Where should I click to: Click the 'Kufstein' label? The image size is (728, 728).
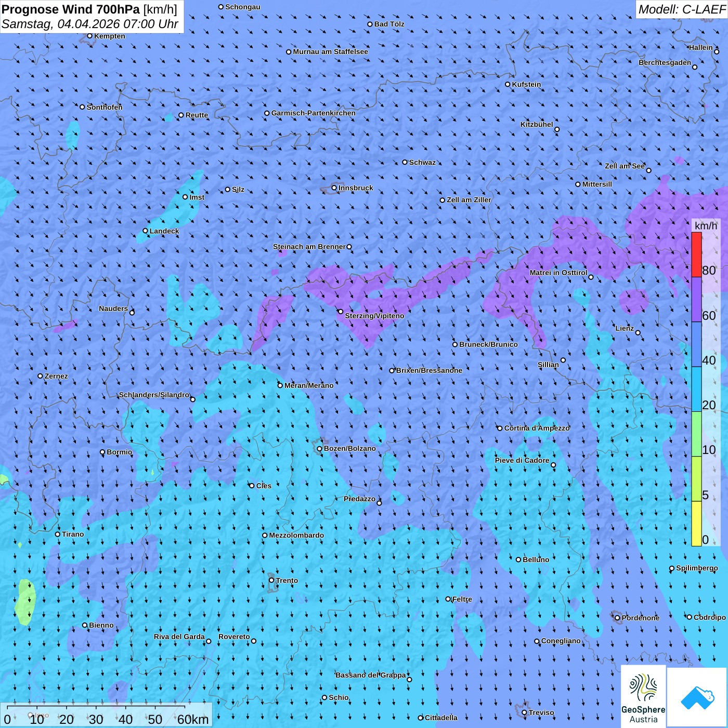527,84
